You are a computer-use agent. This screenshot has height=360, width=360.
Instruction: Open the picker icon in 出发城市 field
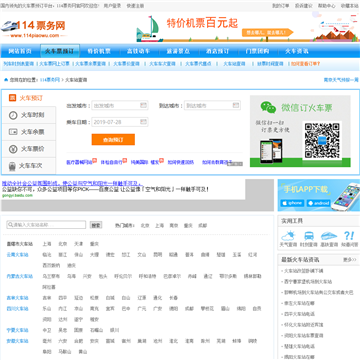(144, 105)
